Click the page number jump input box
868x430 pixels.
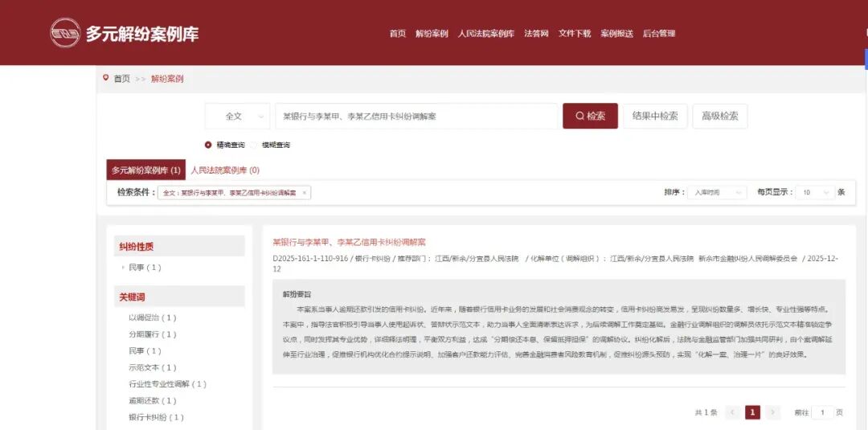(x=821, y=412)
